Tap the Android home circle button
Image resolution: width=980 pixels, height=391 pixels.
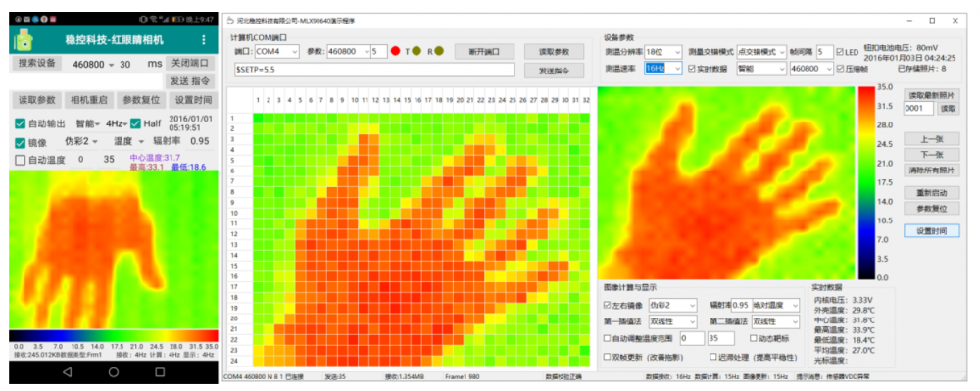coord(113,371)
